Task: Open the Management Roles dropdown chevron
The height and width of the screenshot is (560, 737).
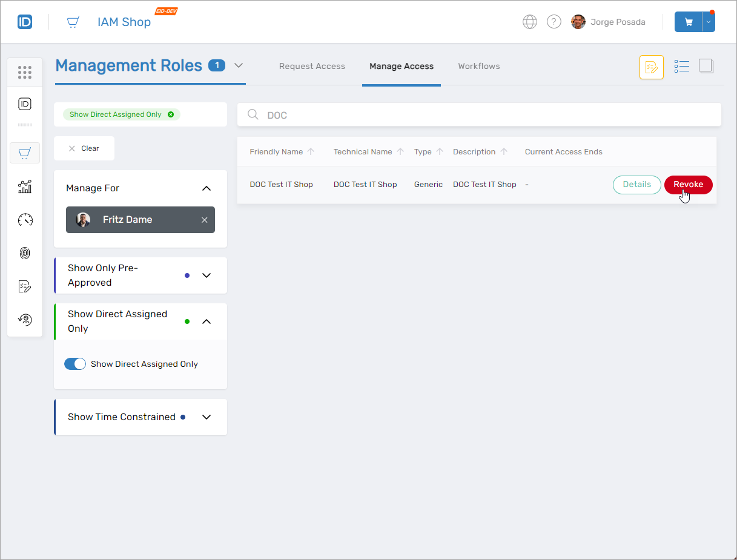Action: [x=238, y=65]
